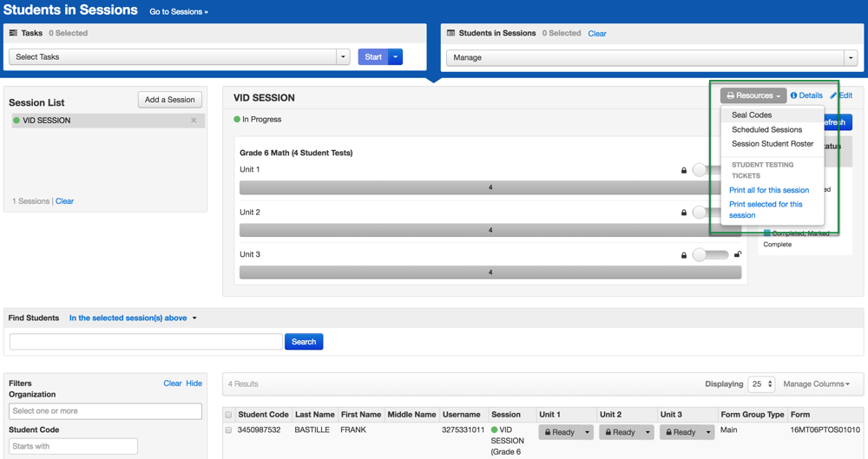Click the Unit 2 lock icon
868x459 pixels.
coord(684,213)
